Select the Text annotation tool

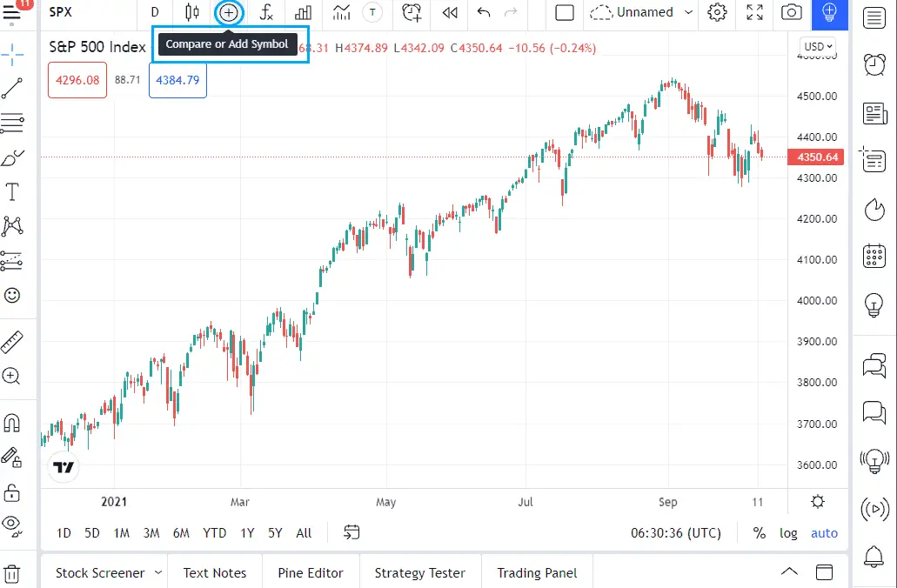click(x=13, y=191)
